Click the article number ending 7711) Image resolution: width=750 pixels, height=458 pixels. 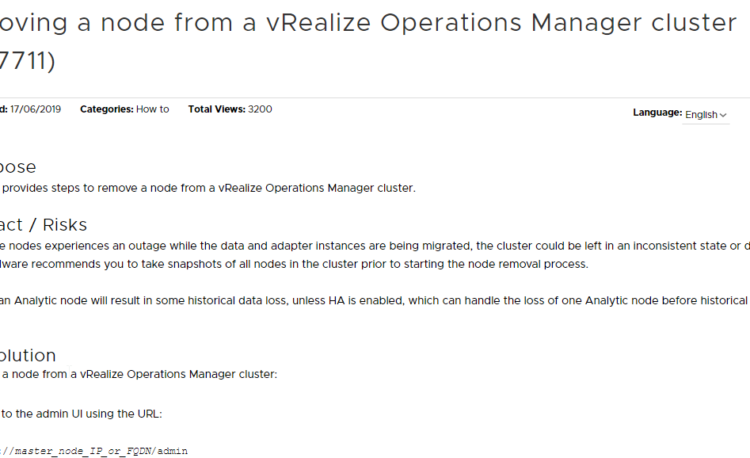pos(28,61)
